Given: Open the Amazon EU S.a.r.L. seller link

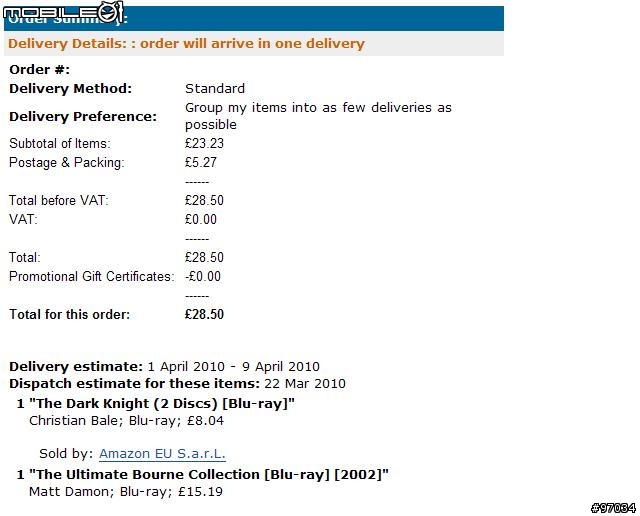Looking at the screenshot, I should tap(162, 453).
